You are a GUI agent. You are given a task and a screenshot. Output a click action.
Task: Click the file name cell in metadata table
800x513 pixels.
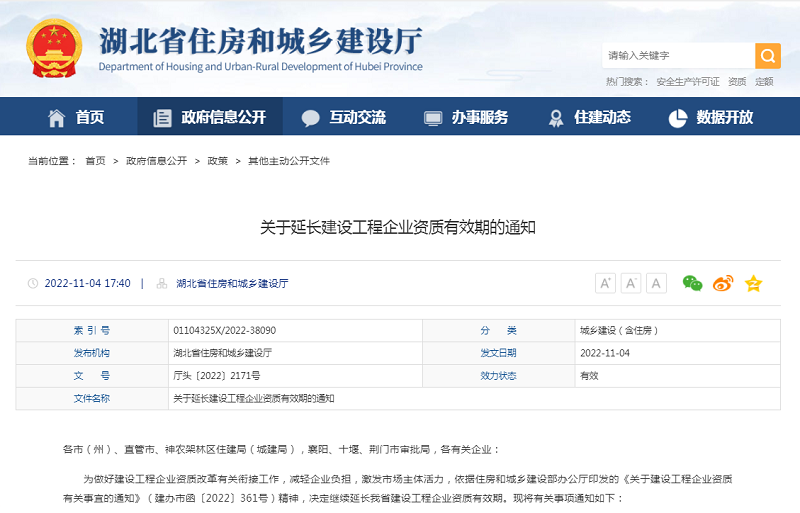pos(474,398)
